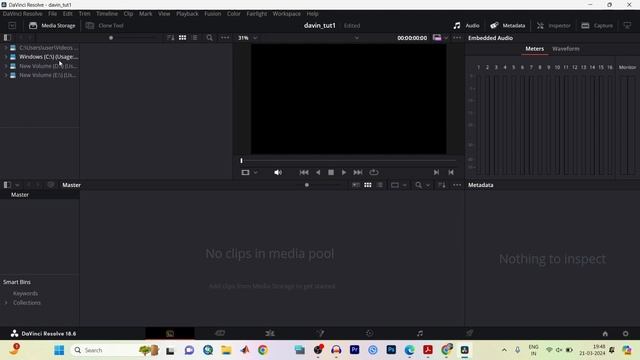Expand the Windows (C:) drive

click(6, 57)
